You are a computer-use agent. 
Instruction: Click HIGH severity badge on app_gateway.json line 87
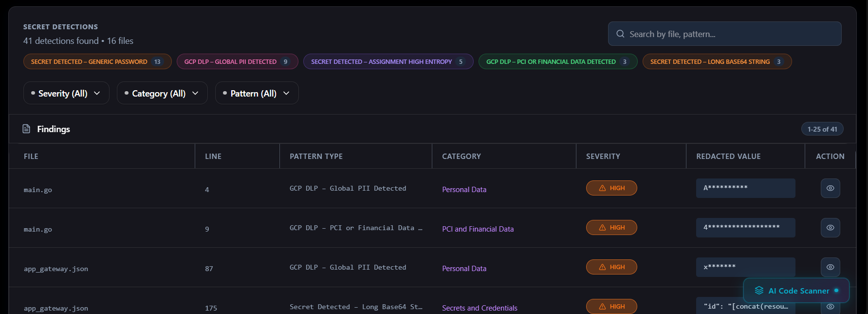click(611, 267)
